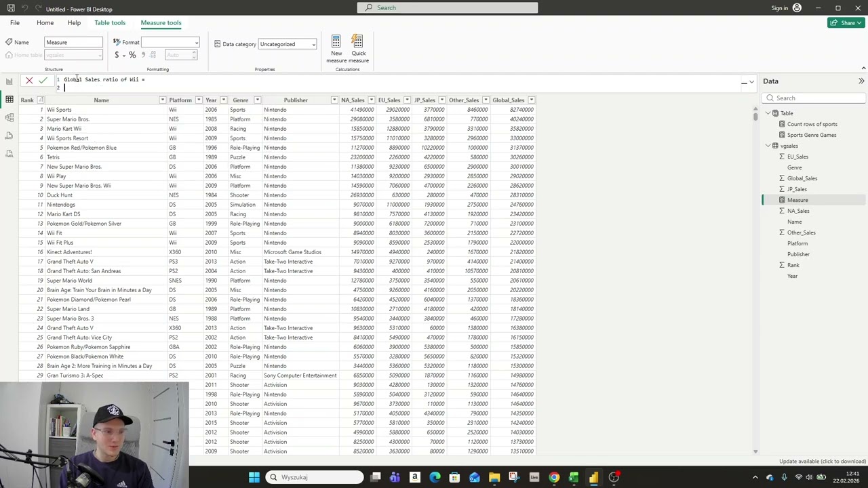Cancel the formula with red X

click(x=29, y=81)
